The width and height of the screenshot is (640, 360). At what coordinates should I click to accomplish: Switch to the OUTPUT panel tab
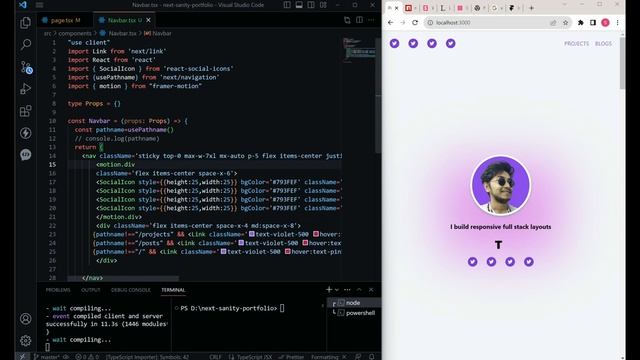point(91,290)
